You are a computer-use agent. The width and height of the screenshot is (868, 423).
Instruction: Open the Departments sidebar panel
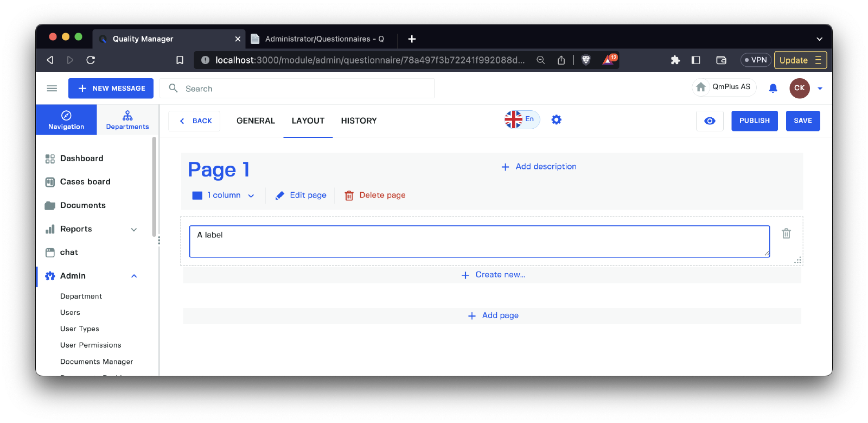tap(127, 120)
